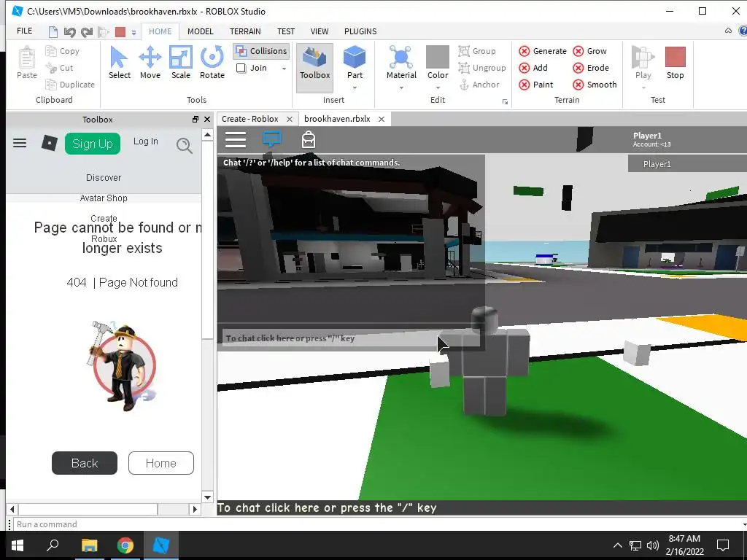Group selected objects
Image resolution: width=747 pixels, height=560 pixels.
(x=477, y=51)
